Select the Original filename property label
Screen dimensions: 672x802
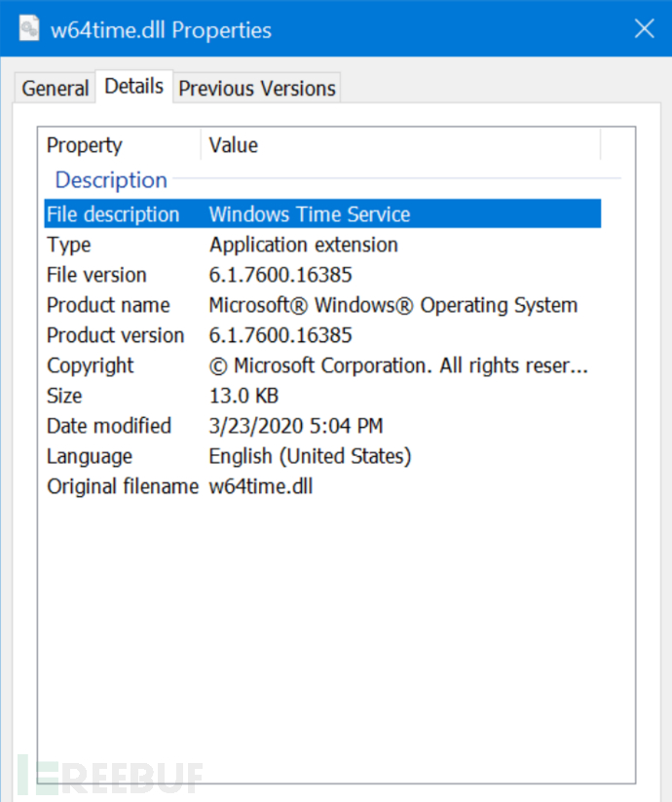(x=123, y=486)
